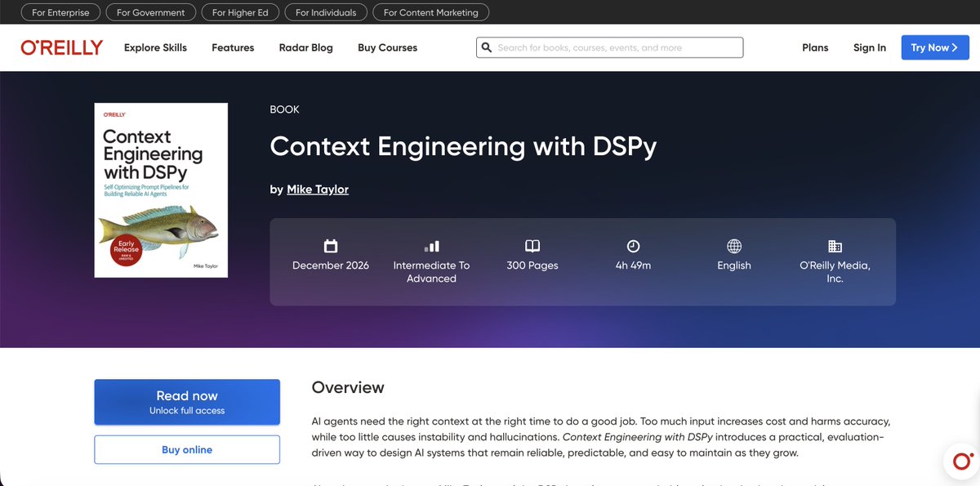
Task: Click the December 2026 release date
Action: 331,265
